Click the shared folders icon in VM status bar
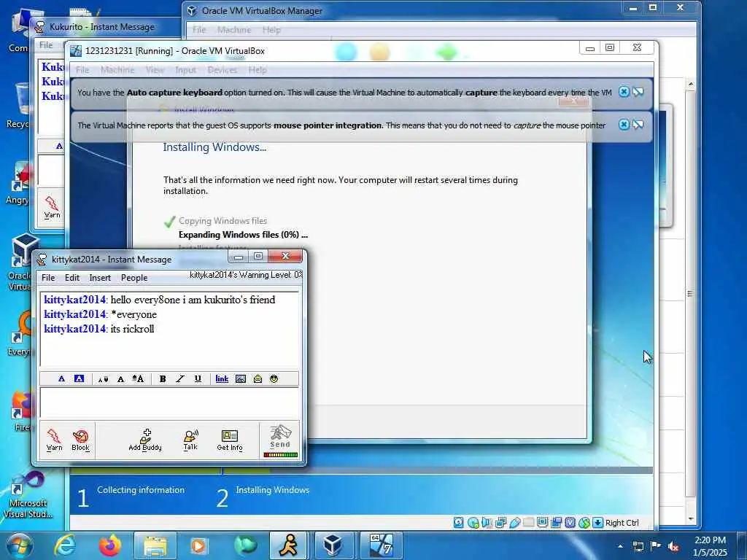The image size is (747, 560). point(528,523)
